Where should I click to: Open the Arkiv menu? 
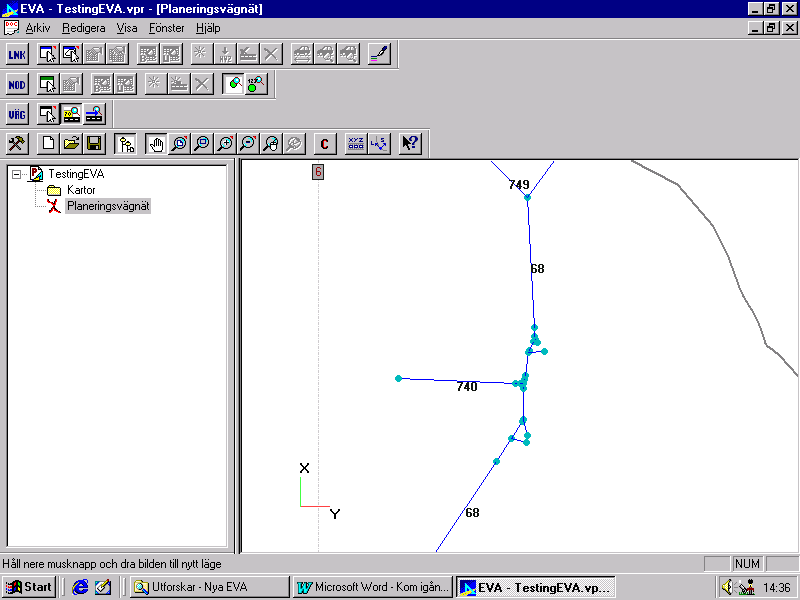(x=38, y=28)
